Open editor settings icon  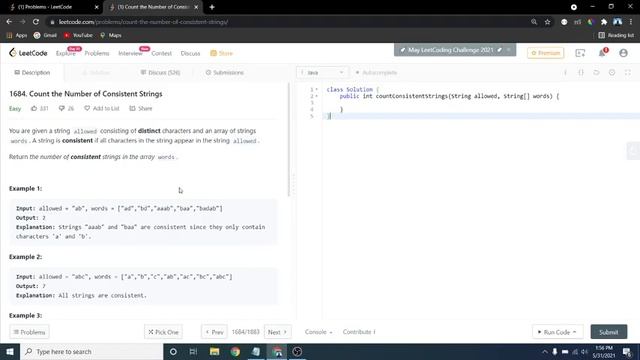click(612, 73)
